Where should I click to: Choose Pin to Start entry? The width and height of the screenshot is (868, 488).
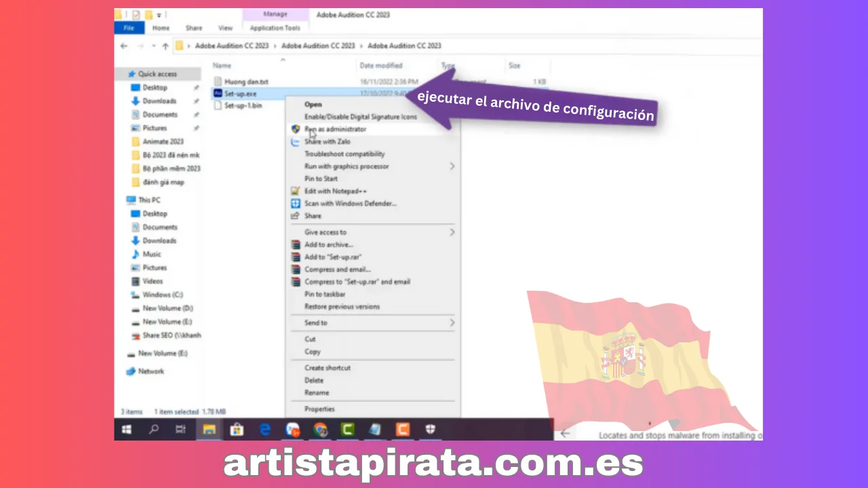tap(321, 178)
